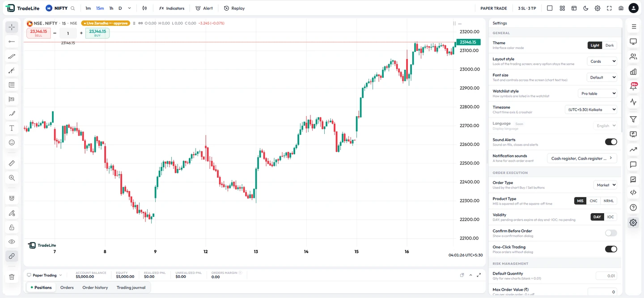Open the camera screenshot icon

(621, 8)
